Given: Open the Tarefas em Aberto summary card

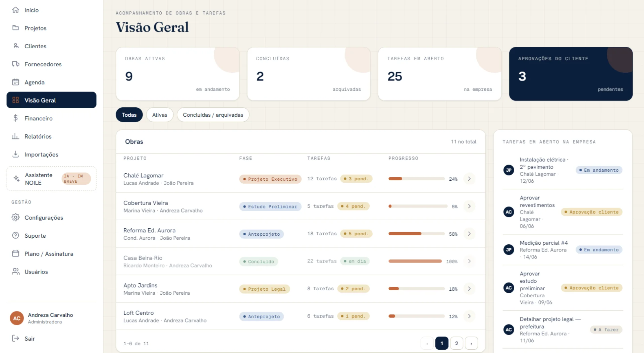Looking at the screenshot, I should click(x=440, y=74).
